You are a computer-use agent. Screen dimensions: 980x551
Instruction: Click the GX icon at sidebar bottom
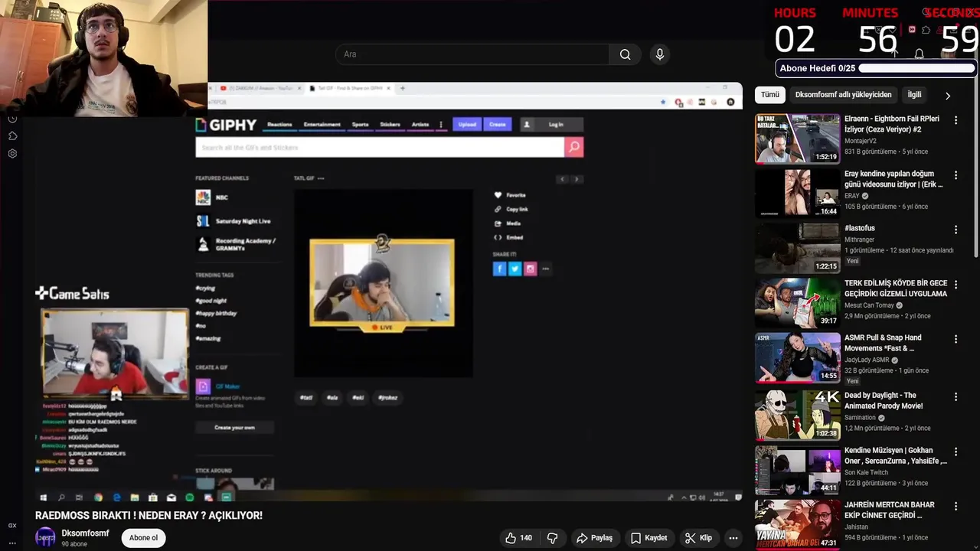(x=12, y=526)
